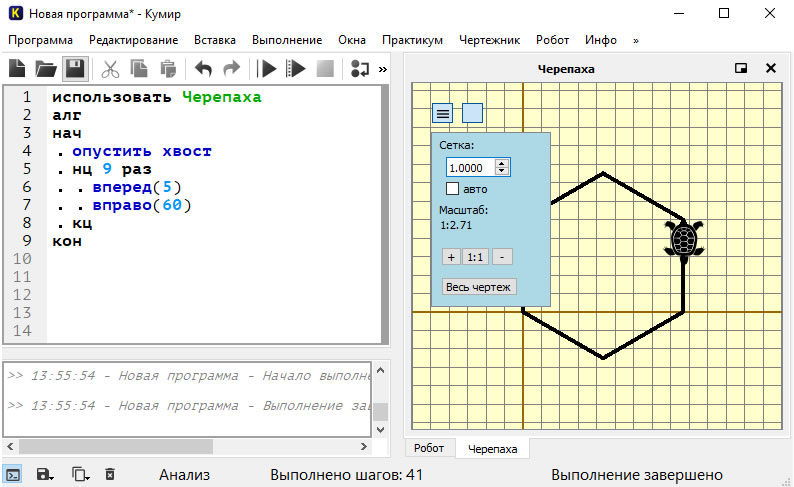Reset the scale with the 1:1 button
The width and height of the screenshot is (794, 487).
pyautogui.click(x=475, y=257)
